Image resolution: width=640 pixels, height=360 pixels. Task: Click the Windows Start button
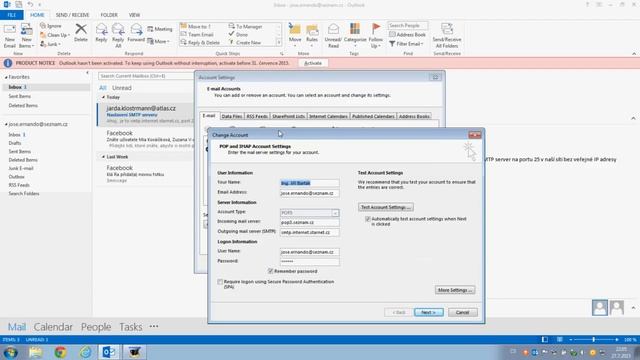11,352
